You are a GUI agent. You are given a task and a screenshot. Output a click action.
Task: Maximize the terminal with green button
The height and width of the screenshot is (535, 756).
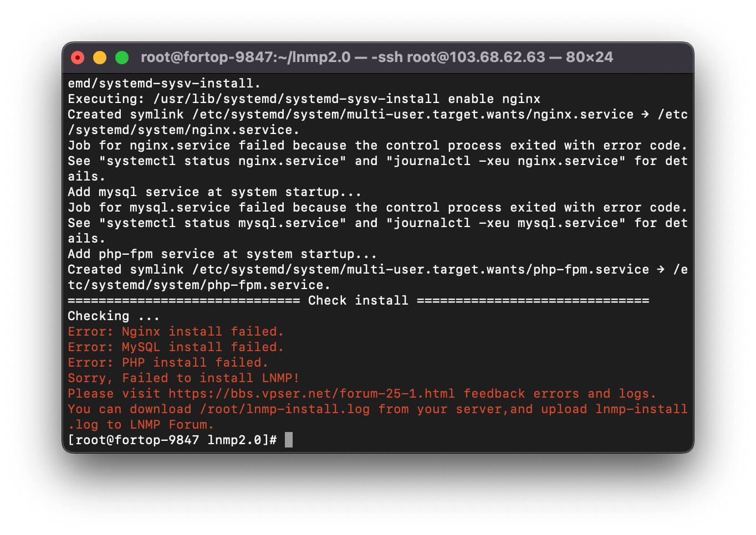click(122, 58)
